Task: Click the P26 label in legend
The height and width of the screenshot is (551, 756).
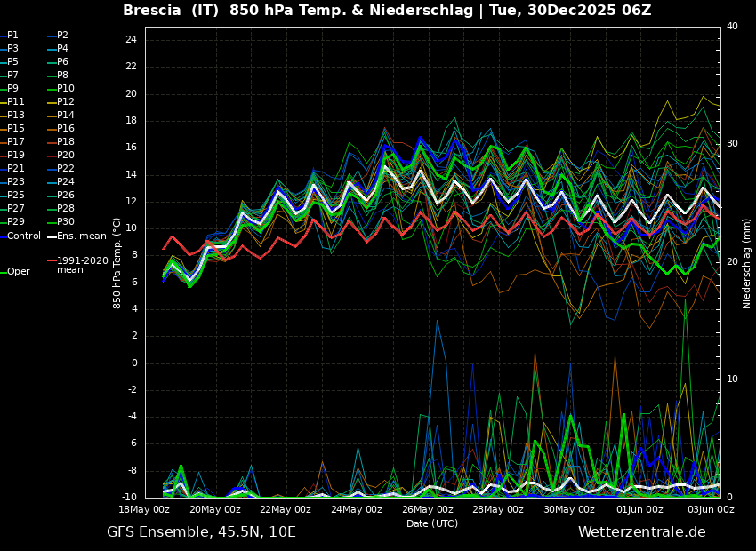Action: (x=66, y=195)
